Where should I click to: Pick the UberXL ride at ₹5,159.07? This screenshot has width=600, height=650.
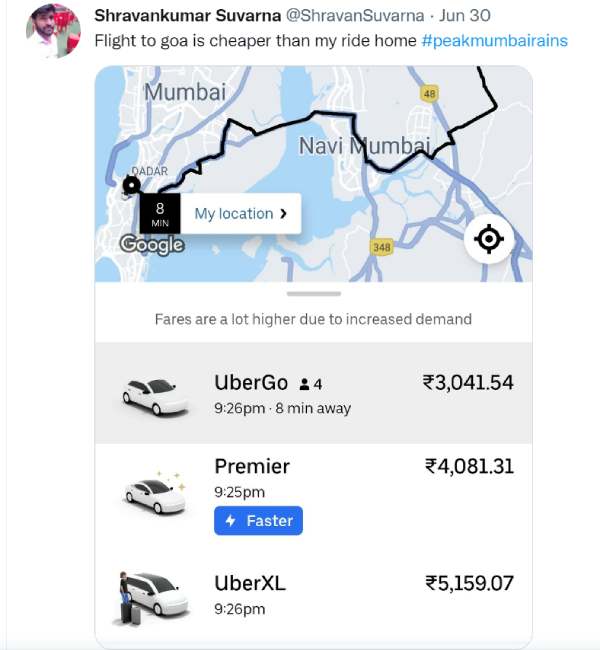[313, 594]
